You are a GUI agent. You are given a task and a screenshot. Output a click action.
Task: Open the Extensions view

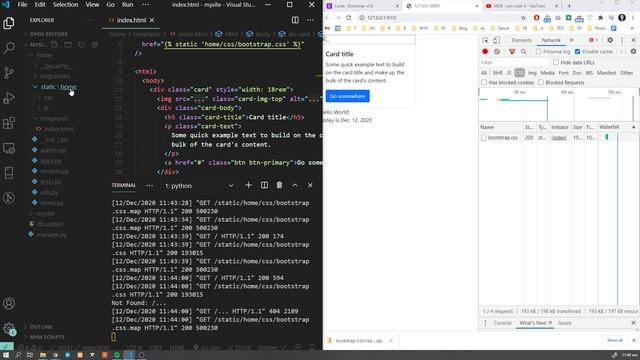9,122
